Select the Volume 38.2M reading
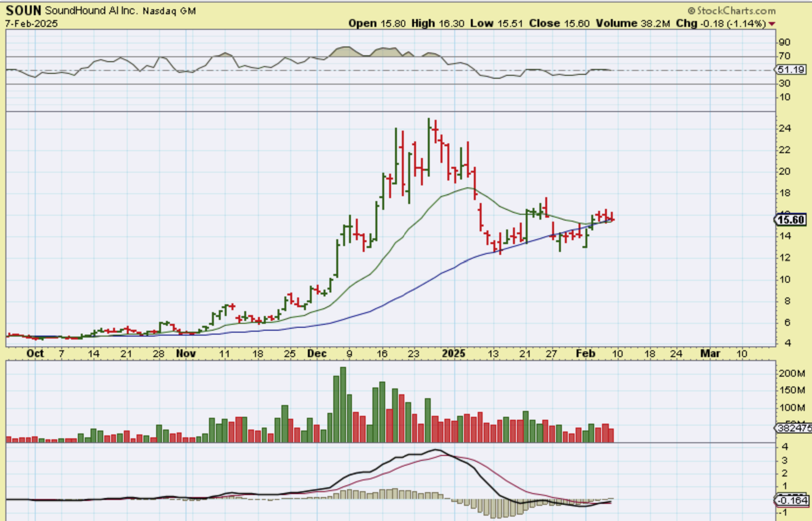The height and width of the screenshot is (521, 812). click(632, 23)
